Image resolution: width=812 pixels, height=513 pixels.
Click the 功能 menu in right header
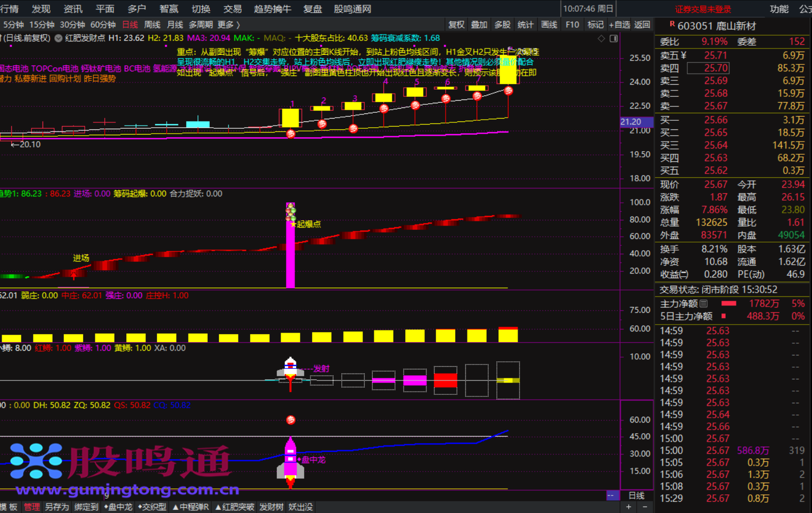(x=779, y=9)
